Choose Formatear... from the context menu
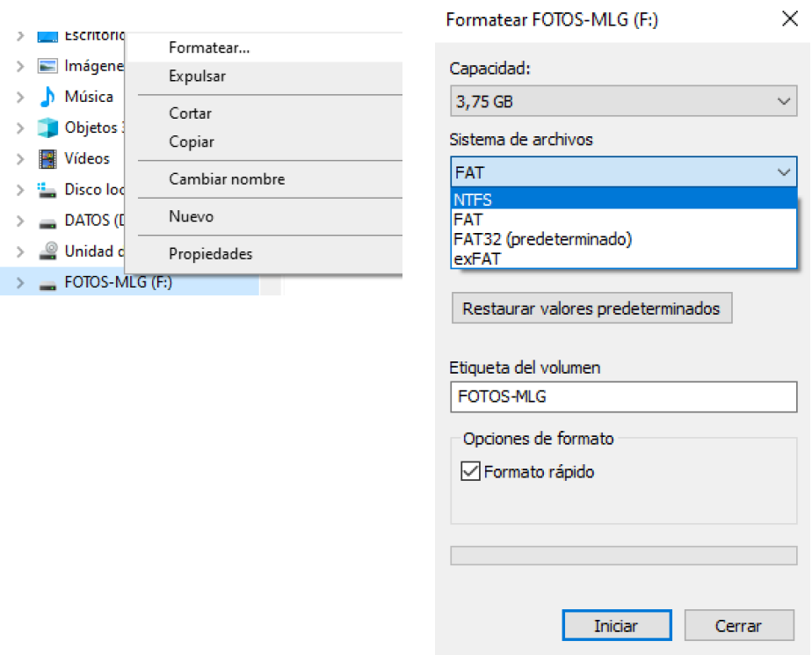812x655 pixels. [x=209, y=47]
